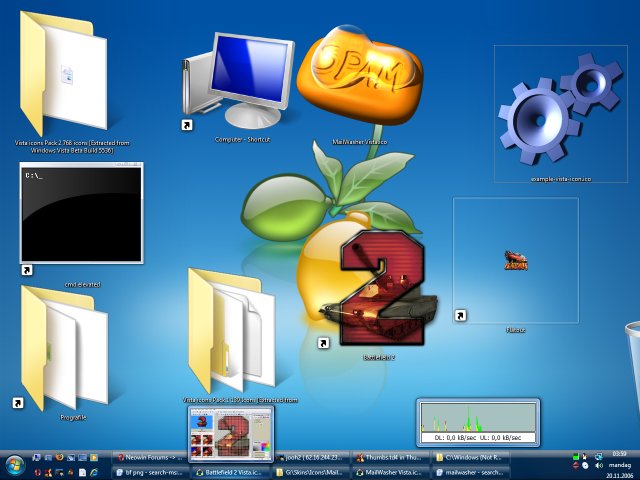
Task: Click the 'example-vista-icon.ico' label
Action: tap(561, 179)
